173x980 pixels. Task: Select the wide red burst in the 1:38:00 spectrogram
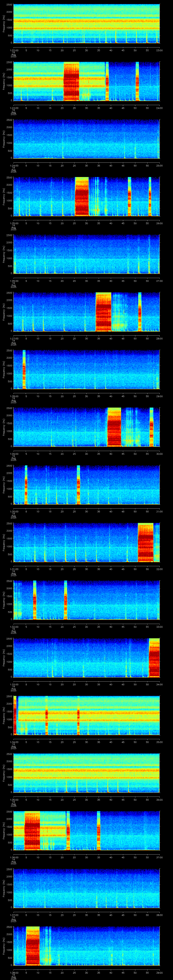(x=33, y=946)
